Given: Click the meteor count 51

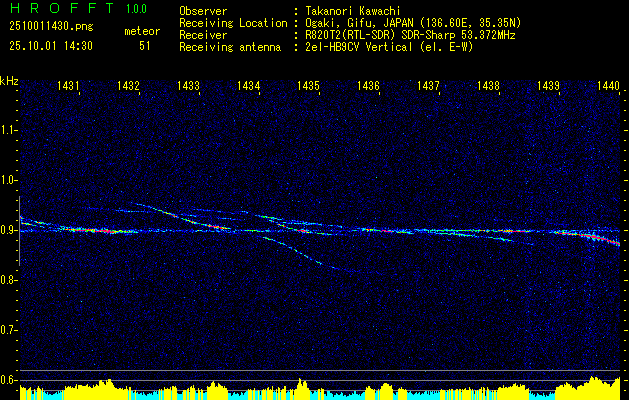Looking at the screenshot, I should pos(144,46).
